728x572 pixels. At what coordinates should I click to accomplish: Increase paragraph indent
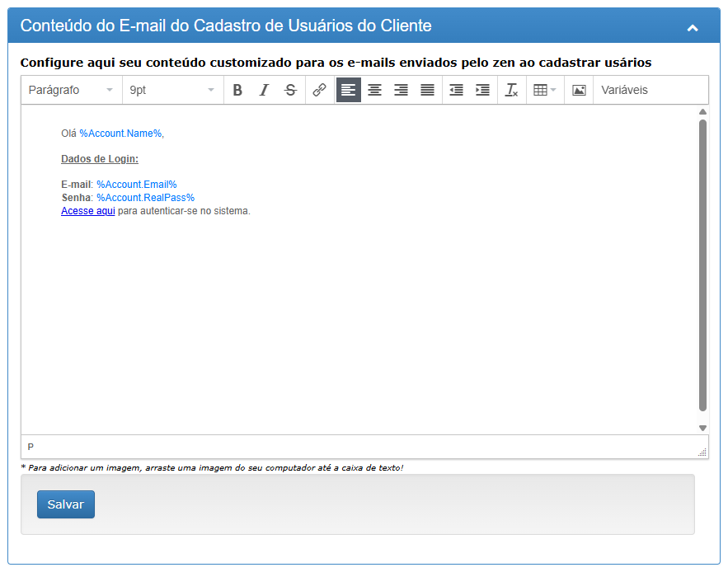(x=482, y=90)
